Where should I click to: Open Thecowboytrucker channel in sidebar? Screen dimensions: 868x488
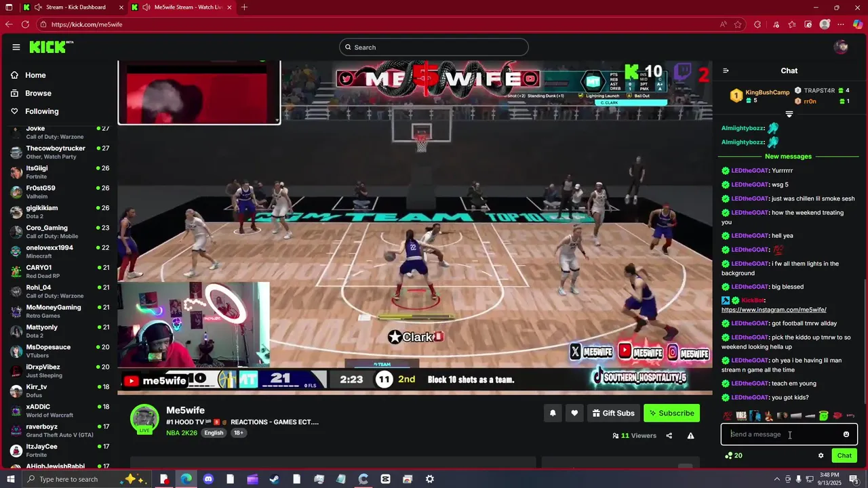point(60,152)
